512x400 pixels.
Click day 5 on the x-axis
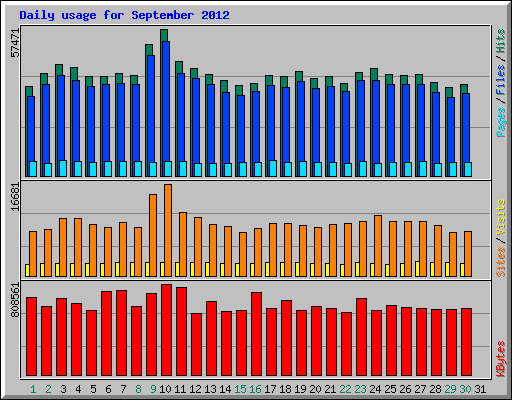click(93, 389)
